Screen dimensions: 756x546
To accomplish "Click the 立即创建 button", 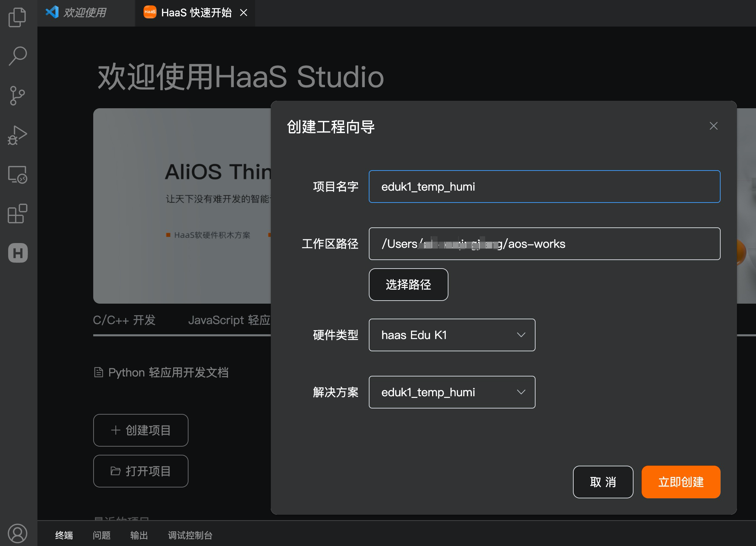I will coord(680,482).
